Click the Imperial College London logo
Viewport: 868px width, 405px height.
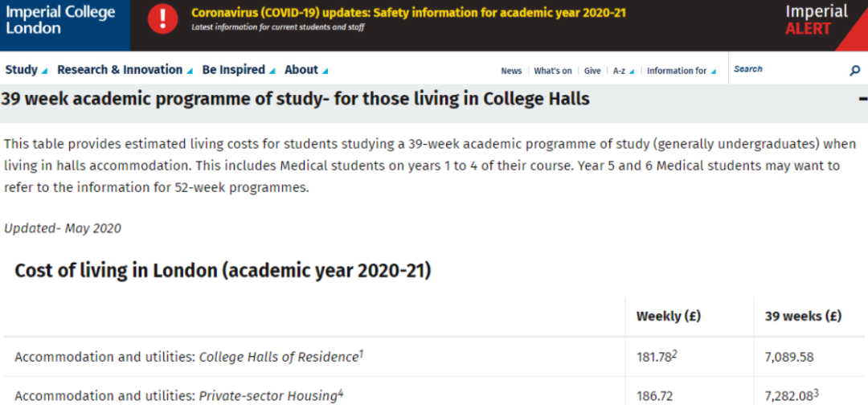tap(61, 20)
